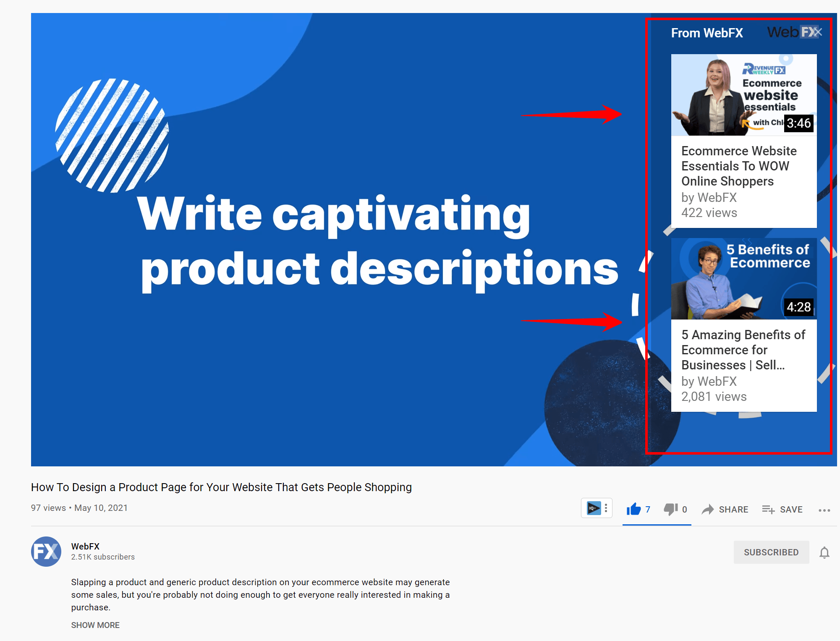Screen dimensions: 840x641
Task: Close the From WebFX suggestions panel
Action: tap(818, 32)
